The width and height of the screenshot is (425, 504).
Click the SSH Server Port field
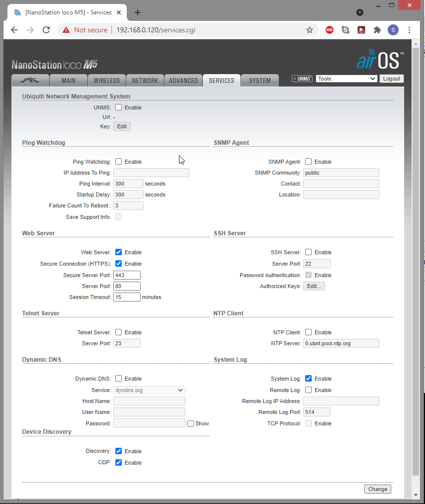coord(317,264)
